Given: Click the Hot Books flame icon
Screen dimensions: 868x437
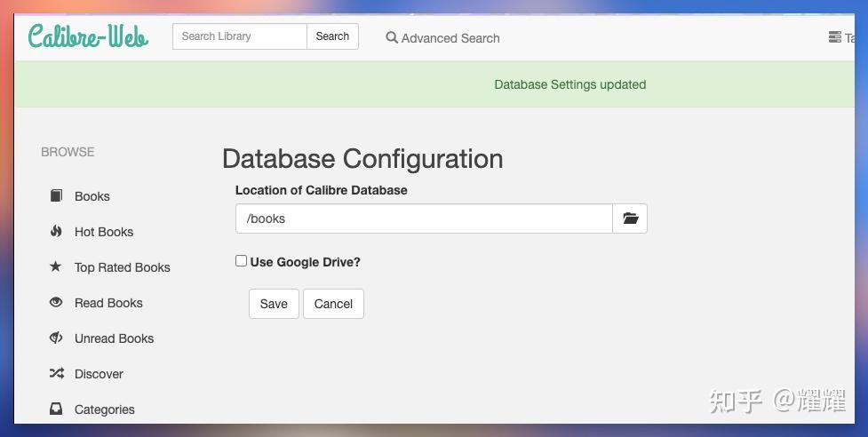Looking at the screenshot, I should point(56,232).
